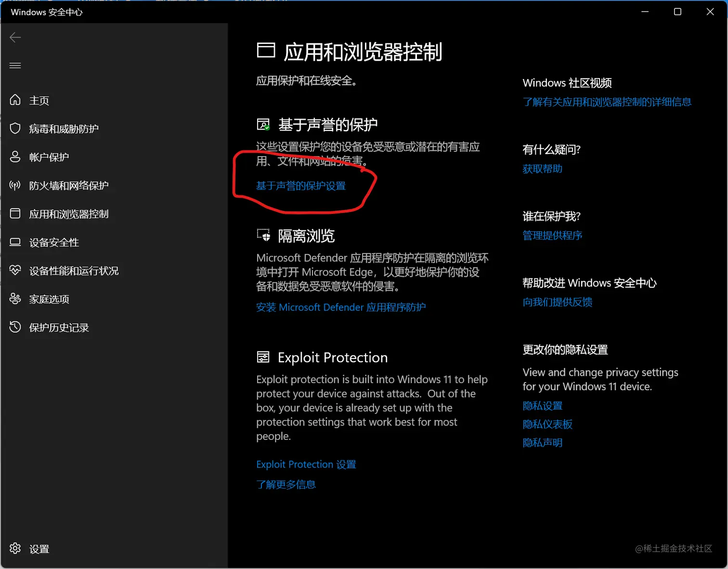The image size is (728, 569).
Task: Click the signal icon for 防火墙和网络保护
Action: click(15, 185)
